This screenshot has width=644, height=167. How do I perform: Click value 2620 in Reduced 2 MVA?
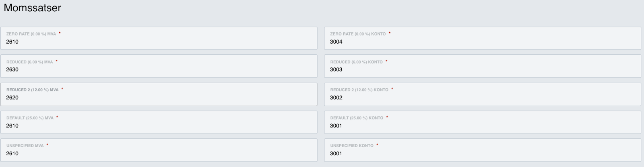click(x=12, y=98)
